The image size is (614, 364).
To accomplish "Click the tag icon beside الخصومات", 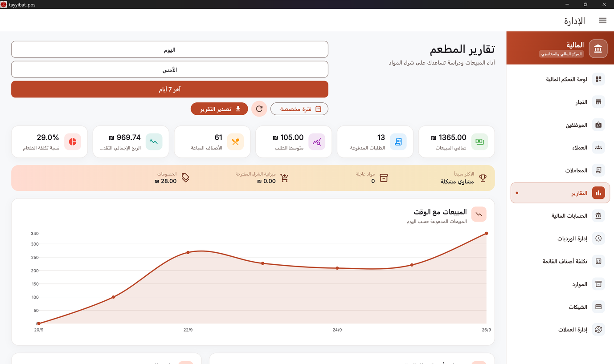I will tap(185, 178).
